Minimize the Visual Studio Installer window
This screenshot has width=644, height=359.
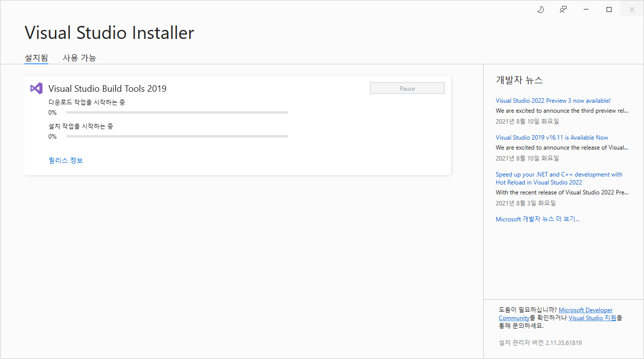point(586,9)
